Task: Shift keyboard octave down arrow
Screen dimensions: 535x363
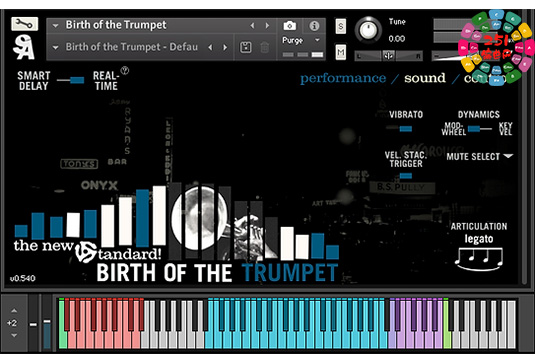Action: (14, 335)
